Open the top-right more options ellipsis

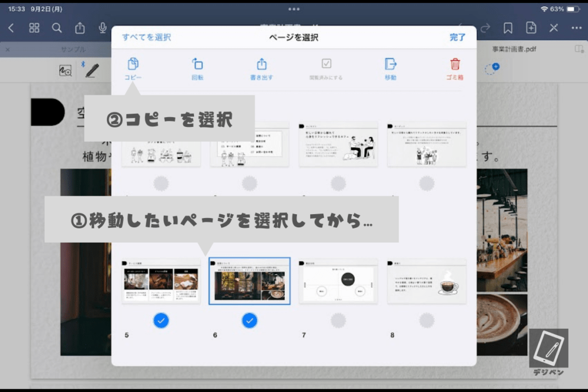click(x=577, y=28)
